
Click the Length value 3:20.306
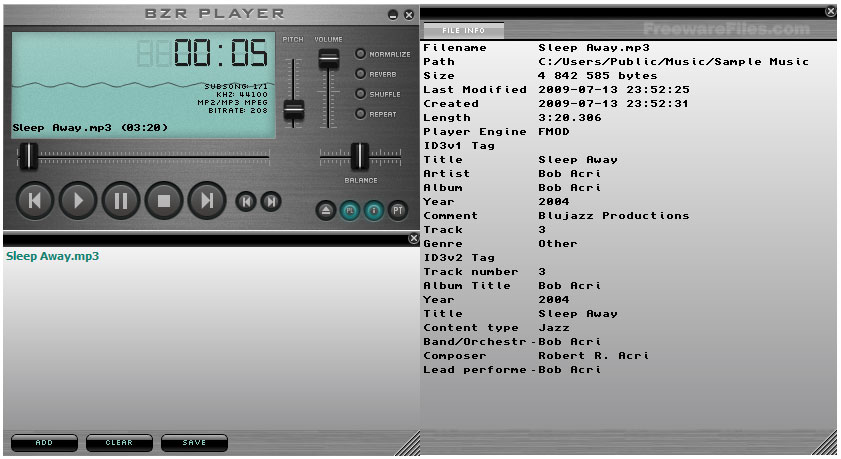[x=570, y=117]
